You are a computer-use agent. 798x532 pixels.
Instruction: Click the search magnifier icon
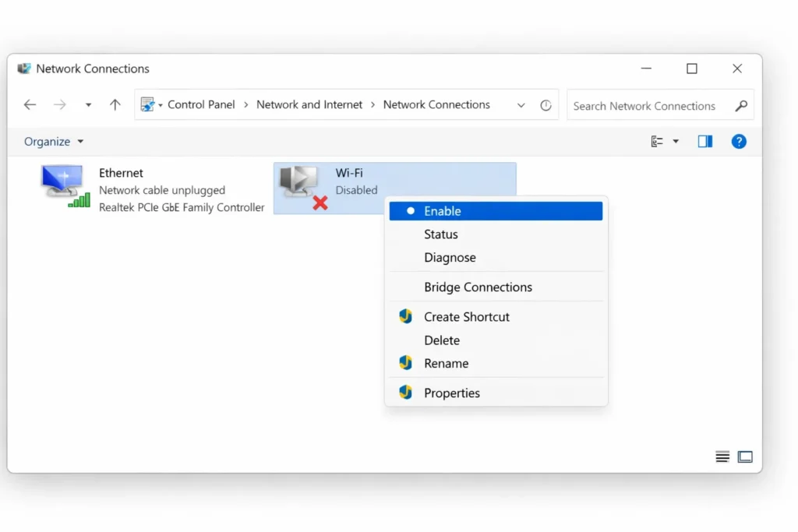coord(741,106)
